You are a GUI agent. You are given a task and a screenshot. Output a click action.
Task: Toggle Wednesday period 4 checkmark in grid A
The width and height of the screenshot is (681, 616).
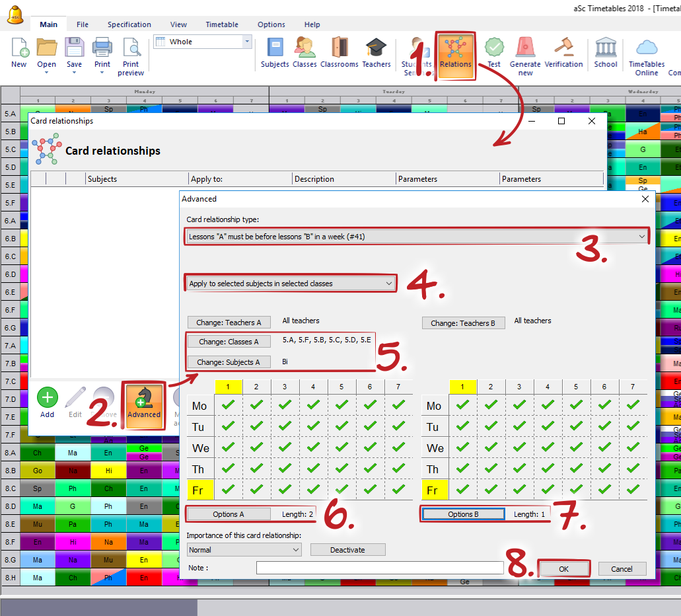314,448
